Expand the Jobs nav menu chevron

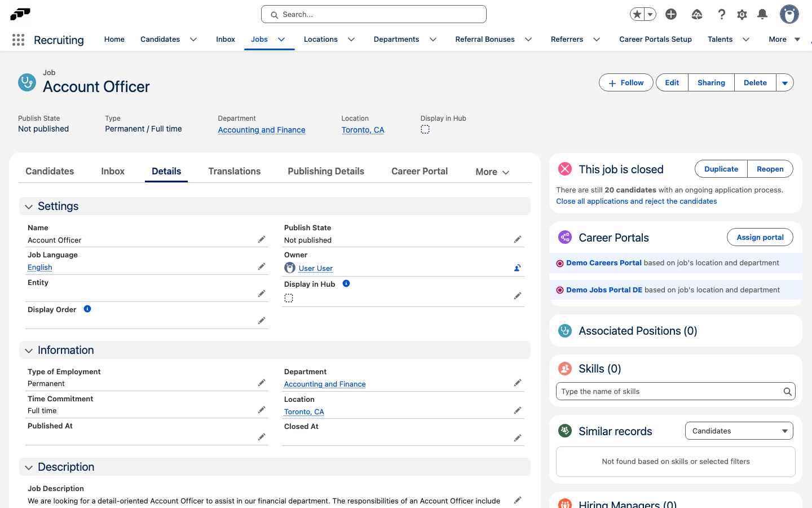point(281,40)
